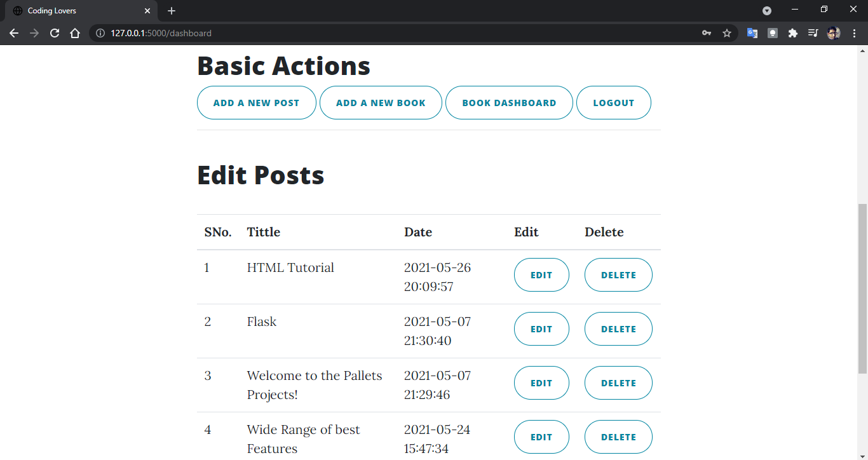Click the Tittle column header

tap(264, 232)
